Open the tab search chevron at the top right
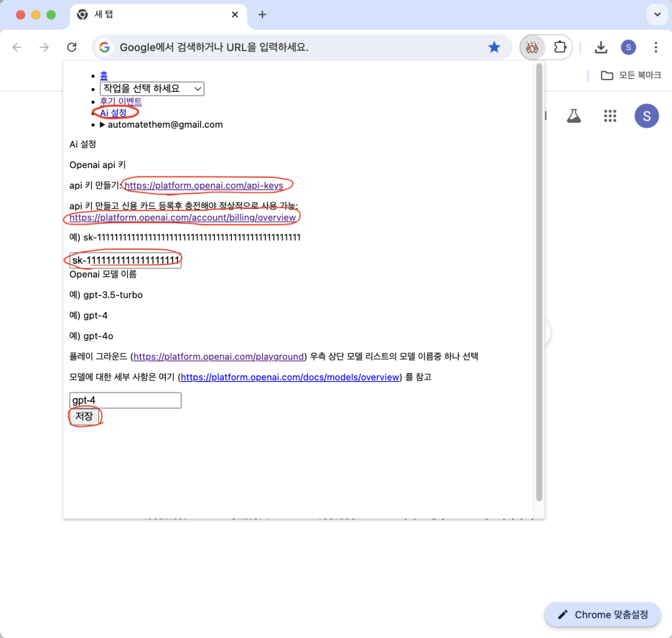This screenshot has width=672, height=638. click(657, 14)
